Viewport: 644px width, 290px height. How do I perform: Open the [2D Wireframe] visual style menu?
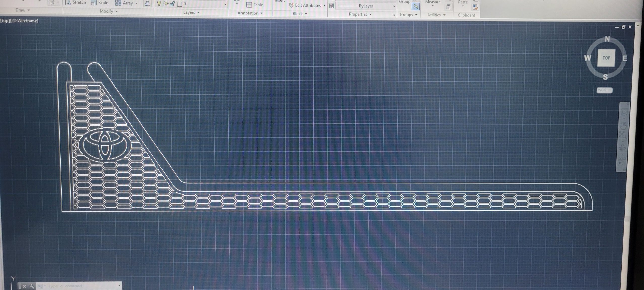(x=24, y=21)
